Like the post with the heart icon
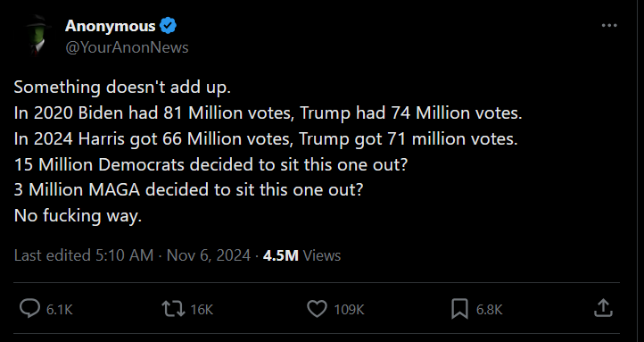The image size is (644, 342). [x=317, y=309]
